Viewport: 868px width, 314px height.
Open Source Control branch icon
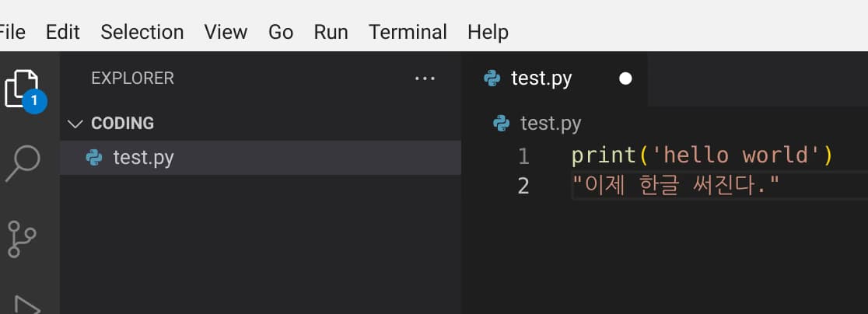[22, 238]
